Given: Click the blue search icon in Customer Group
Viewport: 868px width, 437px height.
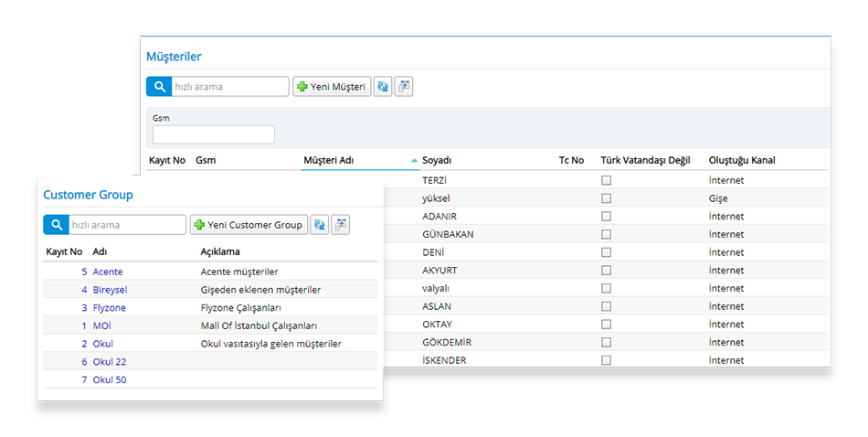Looking at the screenshot, I should coord(56,225).
